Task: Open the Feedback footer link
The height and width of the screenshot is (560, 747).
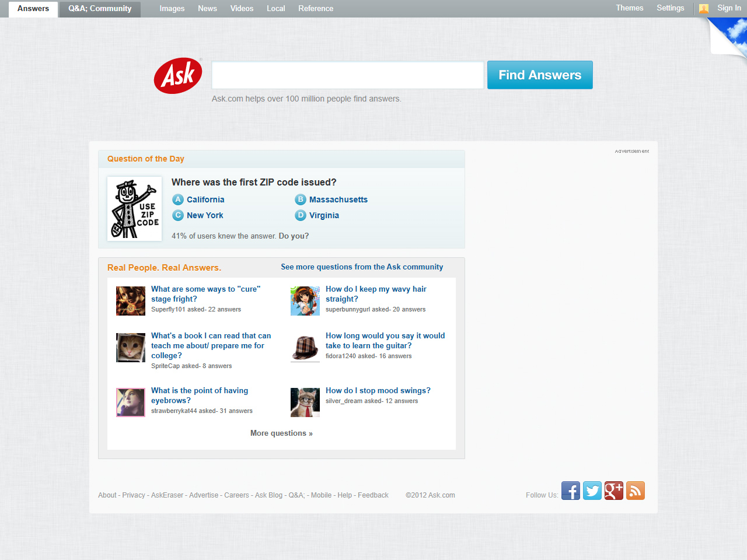Action: pos(373,495)
